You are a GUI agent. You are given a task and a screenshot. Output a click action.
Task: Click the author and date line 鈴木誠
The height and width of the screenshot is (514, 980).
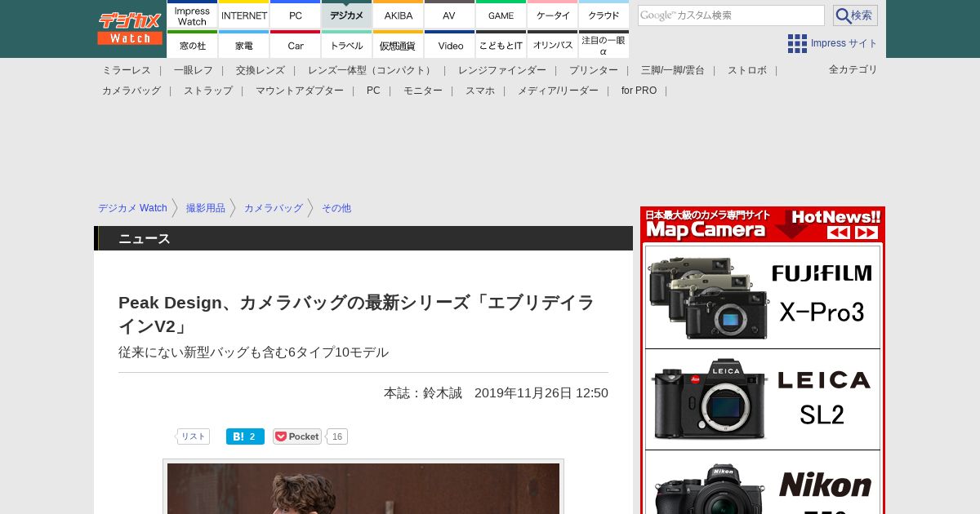[x=496, y=393]
